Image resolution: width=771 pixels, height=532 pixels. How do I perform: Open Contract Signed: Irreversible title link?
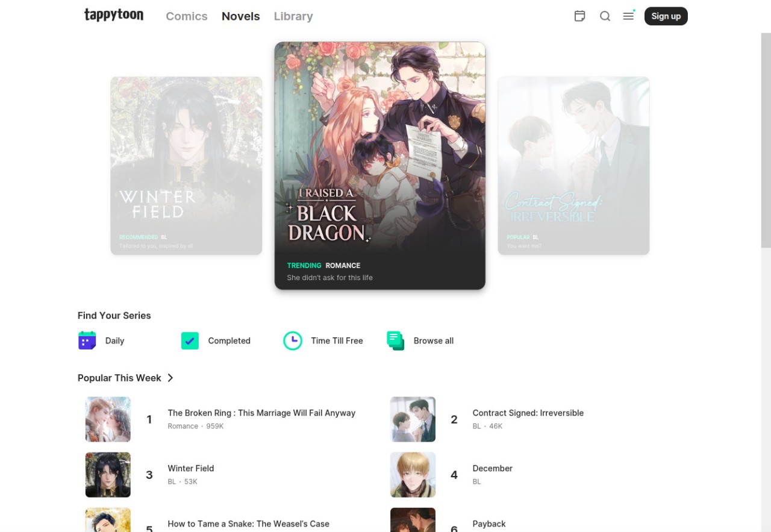pos(528,413)
